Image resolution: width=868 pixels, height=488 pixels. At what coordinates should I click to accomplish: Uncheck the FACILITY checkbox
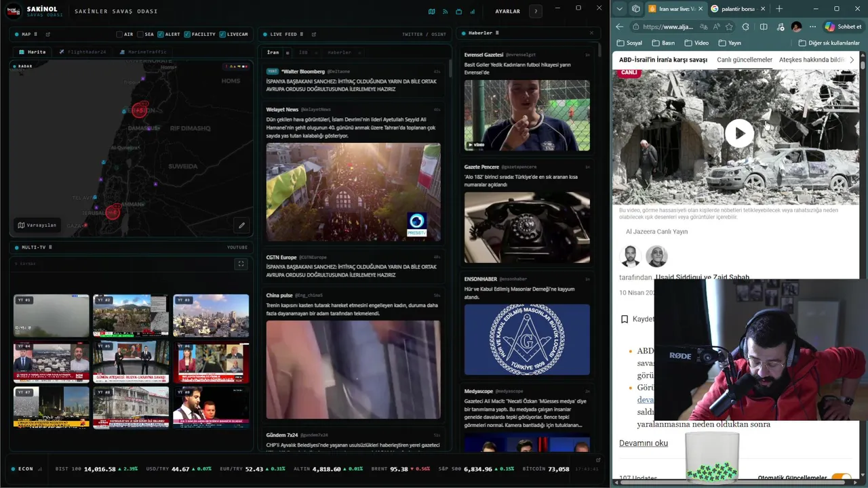(188, 34)
